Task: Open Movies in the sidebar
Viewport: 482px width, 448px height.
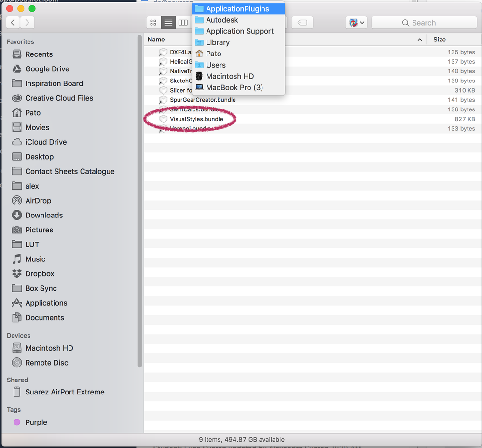Action: coord(30,127)
